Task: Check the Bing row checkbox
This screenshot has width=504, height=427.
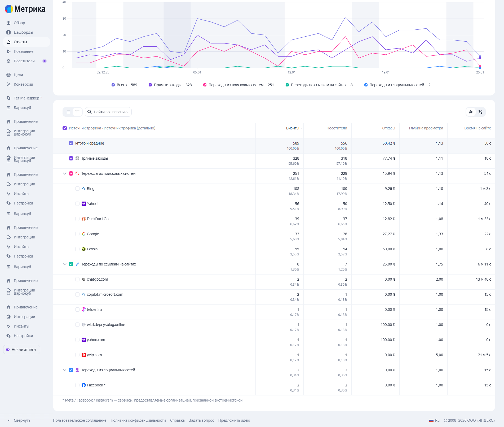Action: (x=77, y=189)
